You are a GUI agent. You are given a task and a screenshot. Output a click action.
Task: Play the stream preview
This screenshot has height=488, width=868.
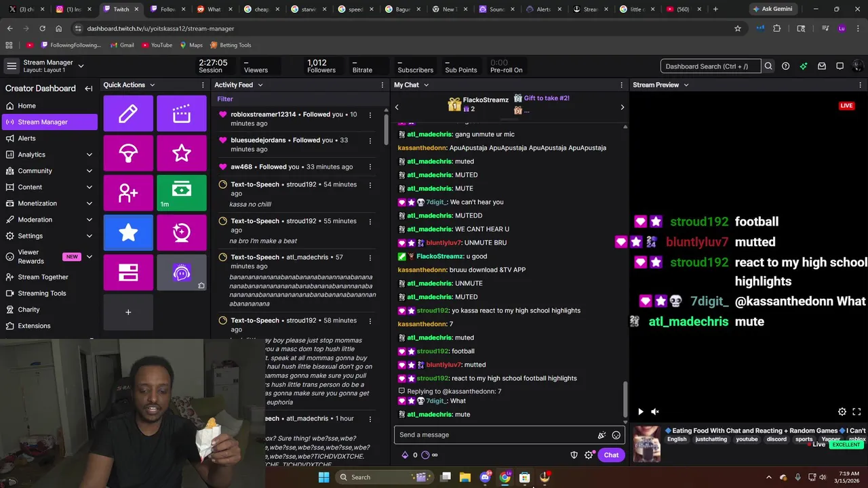[641, 411]
